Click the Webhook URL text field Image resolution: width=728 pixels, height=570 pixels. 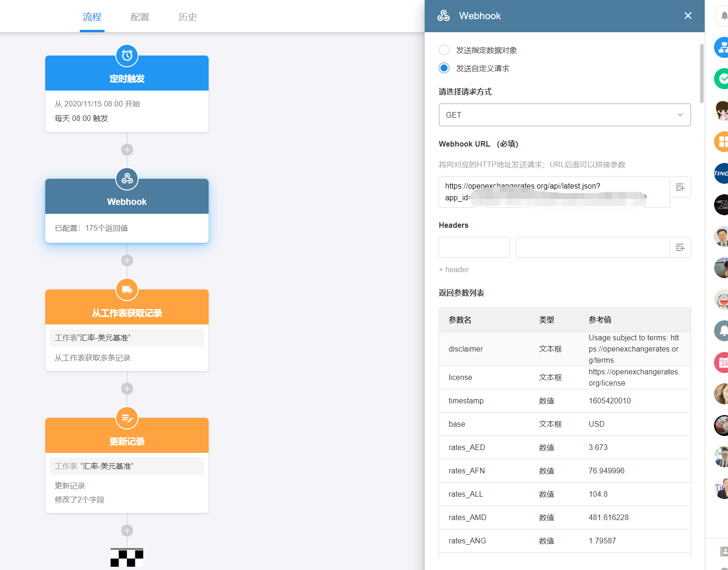click(554, 192)
